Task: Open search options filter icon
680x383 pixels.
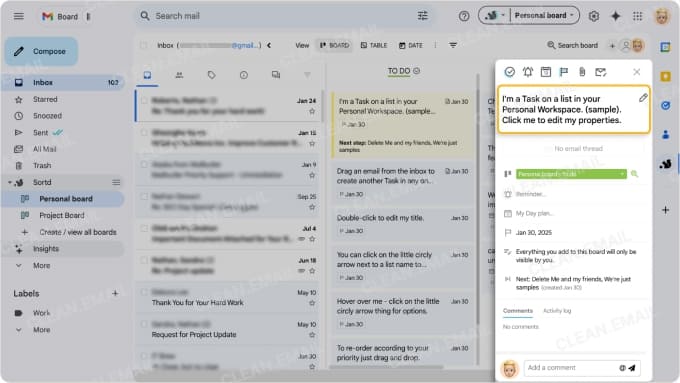Action: (x=422, y=16)
